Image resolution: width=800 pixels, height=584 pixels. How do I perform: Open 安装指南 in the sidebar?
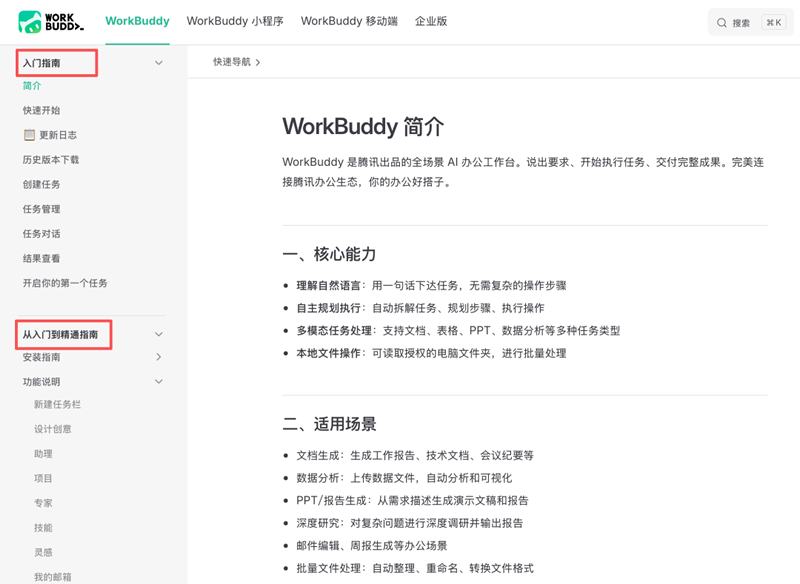[x=41, y=357]
